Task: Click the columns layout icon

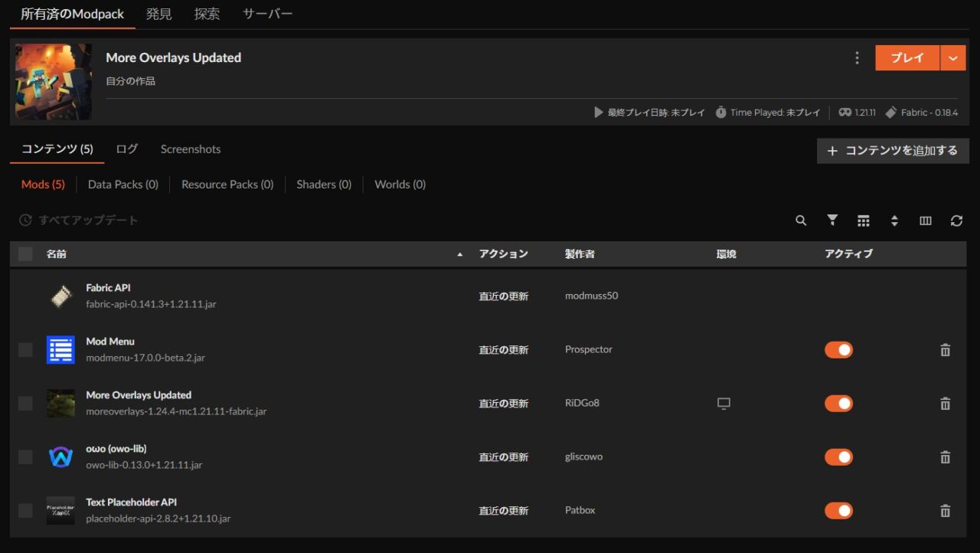Action: (x=926, y=221)
